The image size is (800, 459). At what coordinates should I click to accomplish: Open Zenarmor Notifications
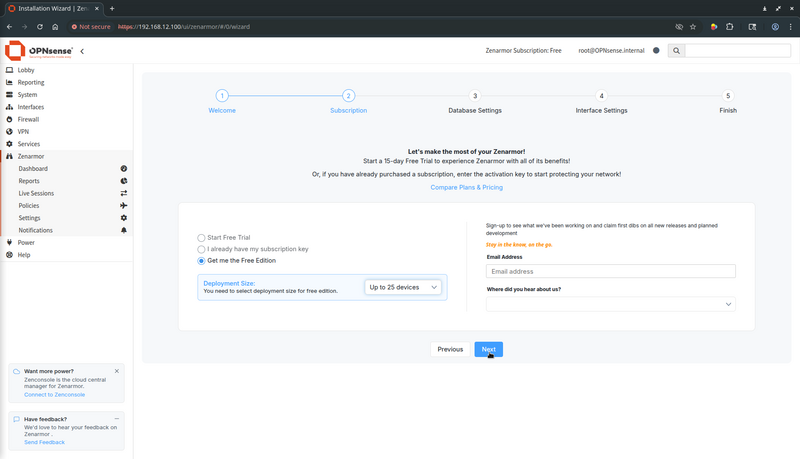click(36, 230)
